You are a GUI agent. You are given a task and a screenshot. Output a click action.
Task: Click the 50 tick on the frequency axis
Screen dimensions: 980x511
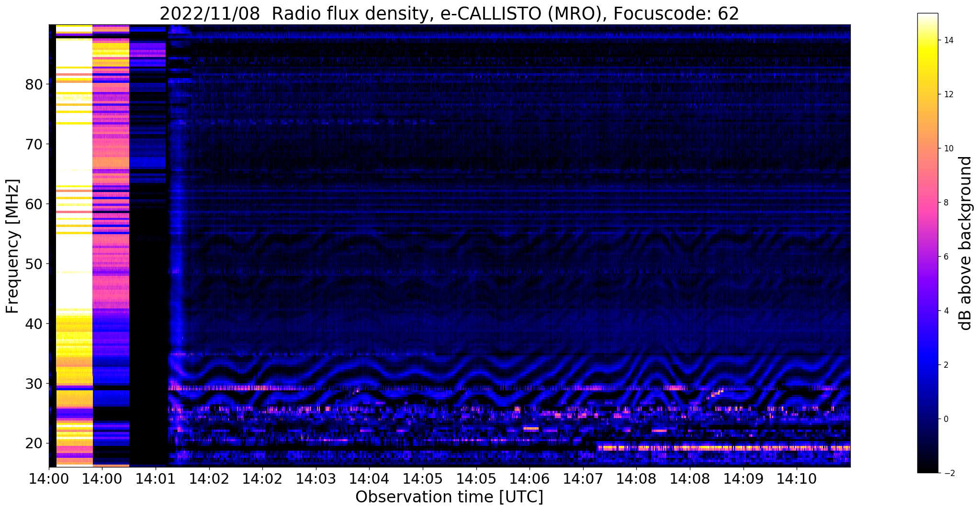[x=34, y=264]
